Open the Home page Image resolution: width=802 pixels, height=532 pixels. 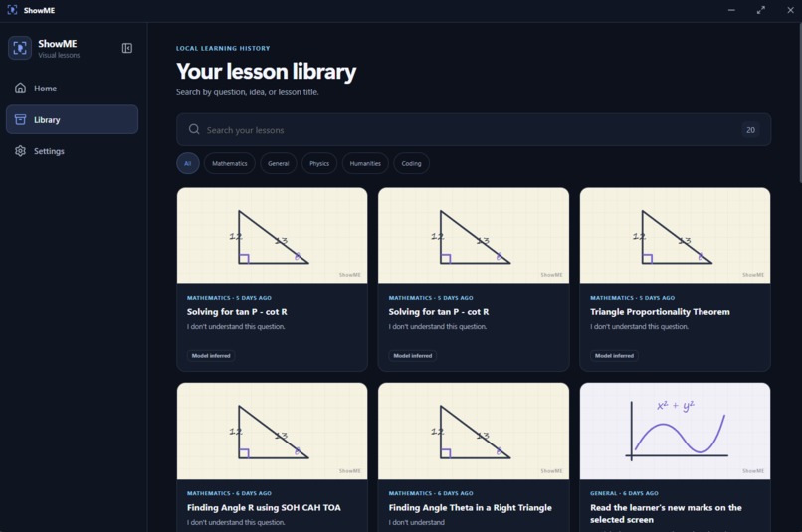[x=72, y=89]
